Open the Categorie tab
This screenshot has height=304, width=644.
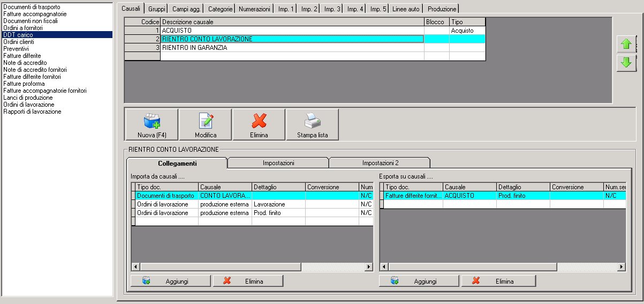220,9
